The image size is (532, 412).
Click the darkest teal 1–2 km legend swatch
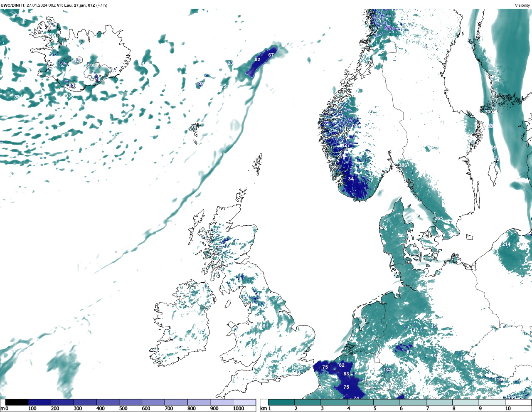pyautogui.click(x=281, y=402)
